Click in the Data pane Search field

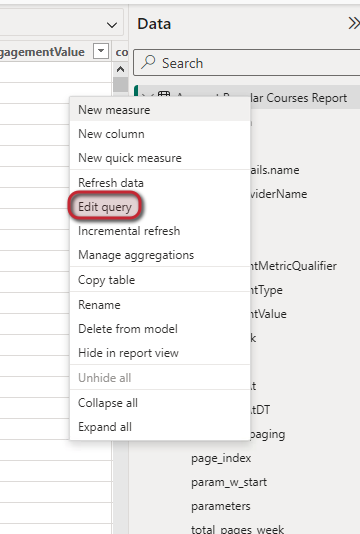click(247, 63)
